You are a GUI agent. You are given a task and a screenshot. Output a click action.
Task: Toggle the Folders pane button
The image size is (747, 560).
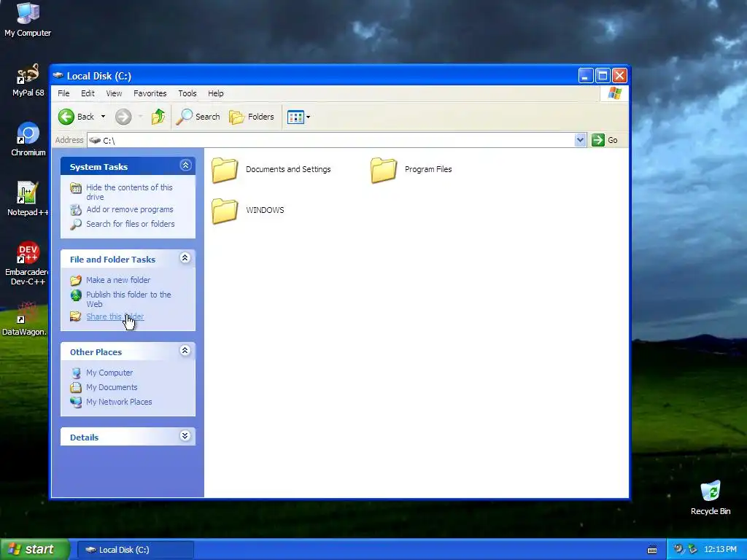[252, 117]
